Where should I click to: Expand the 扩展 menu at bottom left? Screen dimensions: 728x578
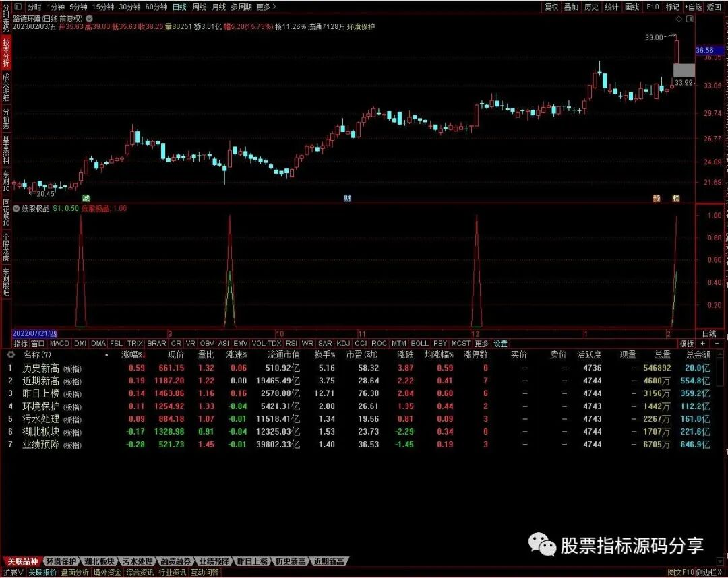[x=13, y=573]
